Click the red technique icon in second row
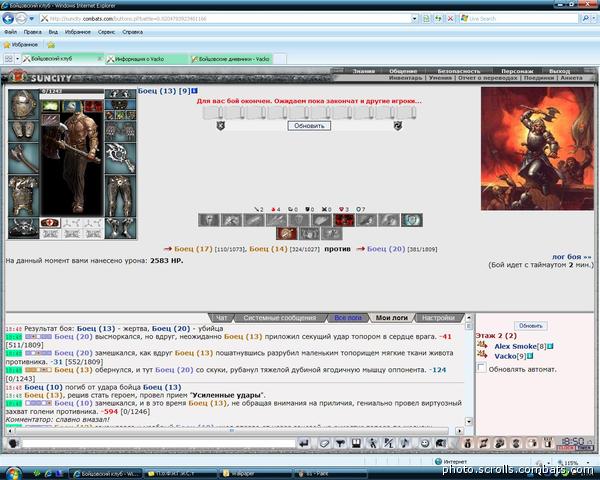Screen dimensions: 600x480 click(287, 233)
